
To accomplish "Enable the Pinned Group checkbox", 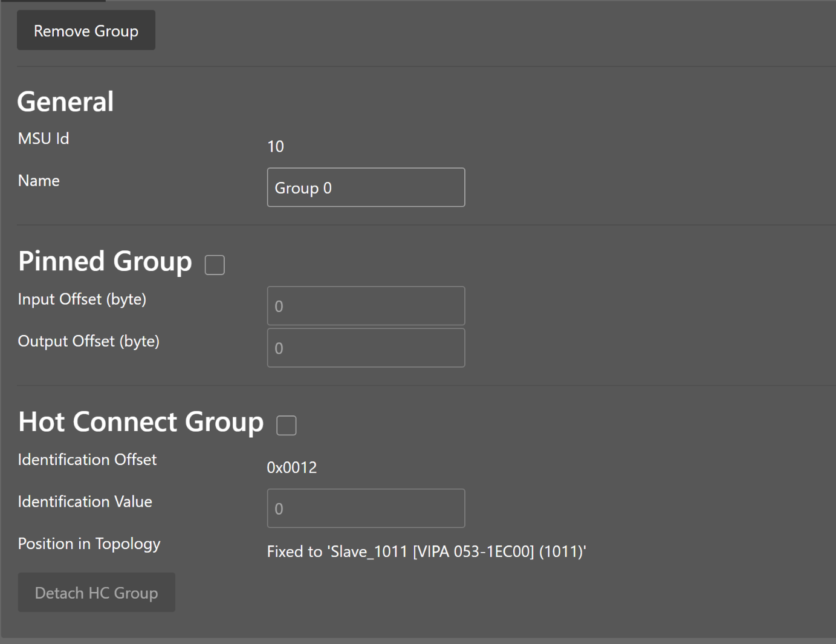I will 215,265.
